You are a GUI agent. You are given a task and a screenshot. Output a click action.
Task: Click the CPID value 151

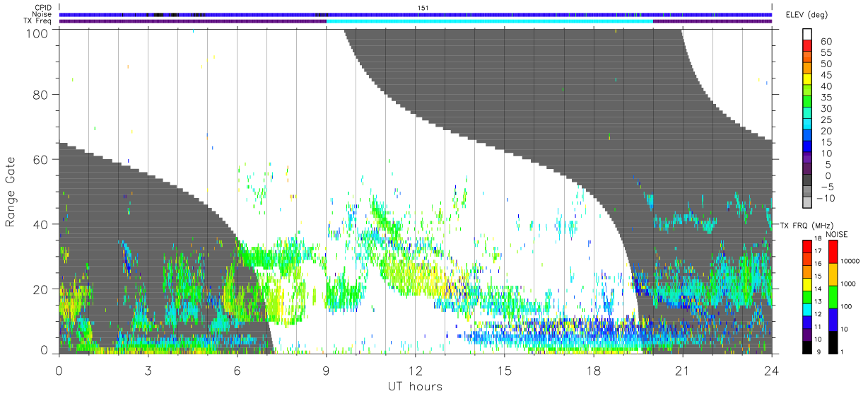pyautogui.click(x=423, y=8)
